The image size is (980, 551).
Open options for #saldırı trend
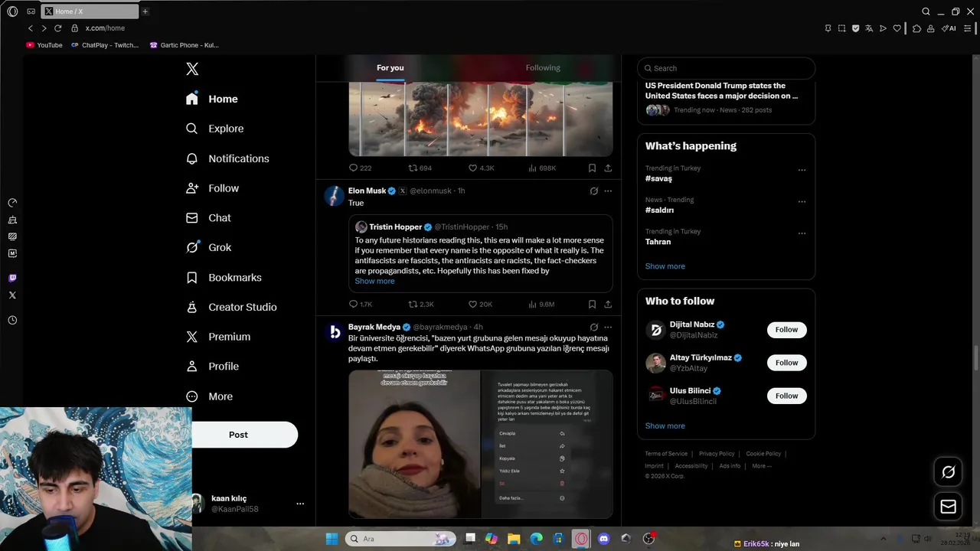click(x=802, y=202)
